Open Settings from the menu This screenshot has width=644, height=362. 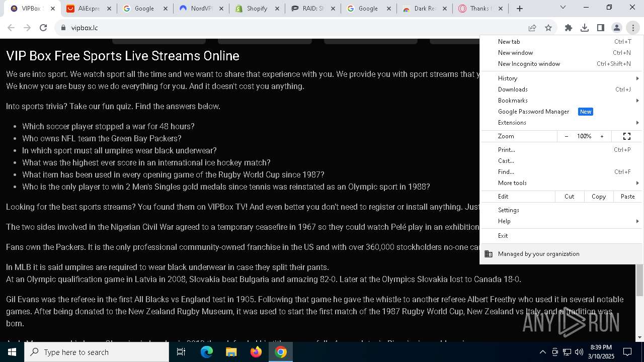[x=562, y=210]
